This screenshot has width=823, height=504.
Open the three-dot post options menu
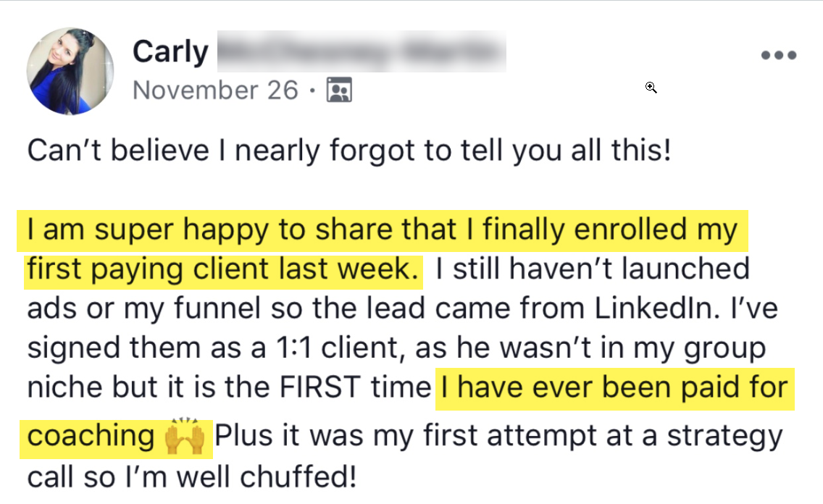[779, 55]
